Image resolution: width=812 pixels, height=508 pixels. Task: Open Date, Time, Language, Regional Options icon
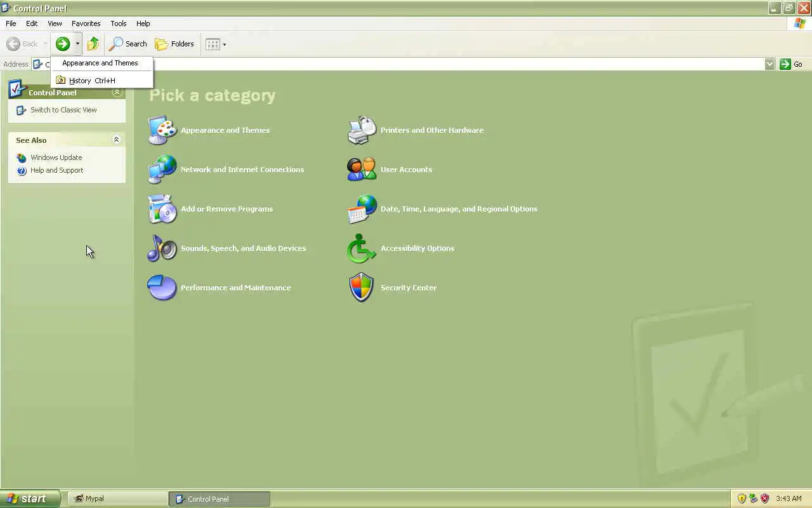coord(362,209)
